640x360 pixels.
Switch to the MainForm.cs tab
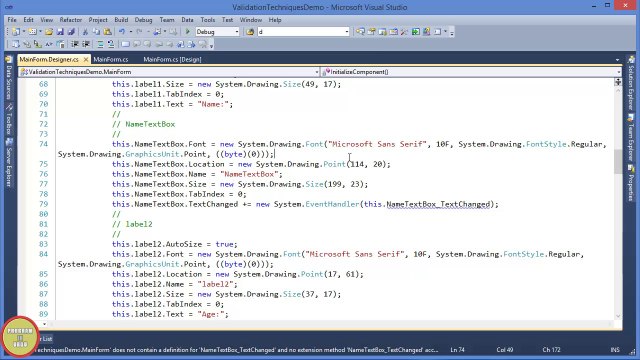[x=111, y=60]
